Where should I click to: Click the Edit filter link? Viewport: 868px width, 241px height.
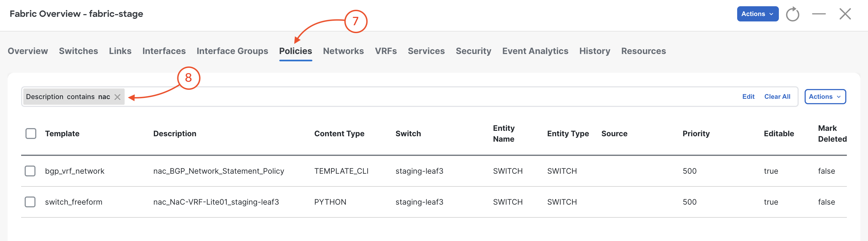click(x=748, y=97)
